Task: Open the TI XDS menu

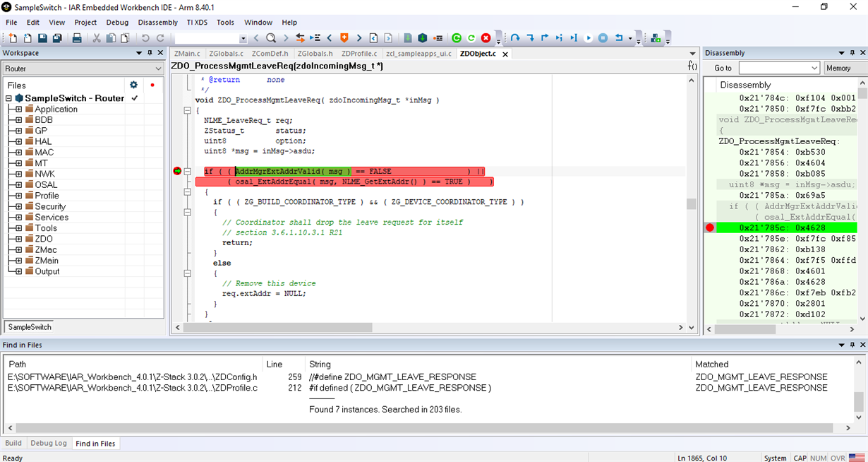Action: click(197, 22)
